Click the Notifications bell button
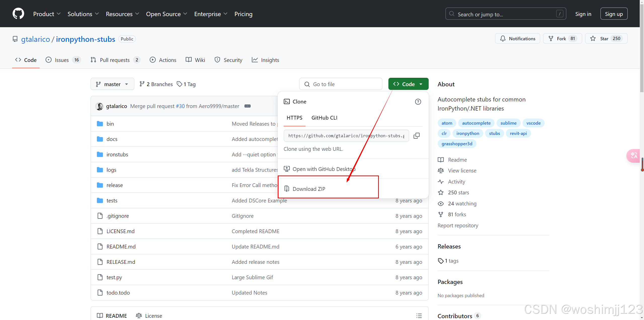The width and height of the screenshot is (644, 320). coord(517,39)
